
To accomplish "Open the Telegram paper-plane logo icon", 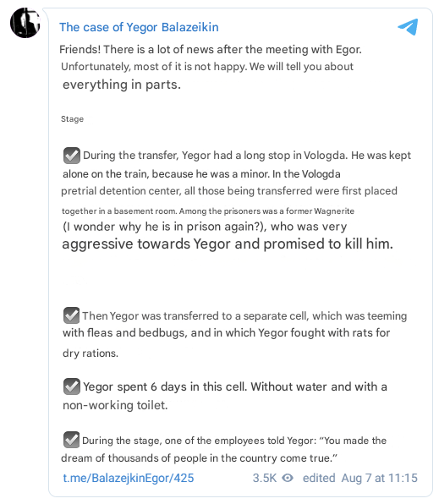I will [x=408, y=27].
